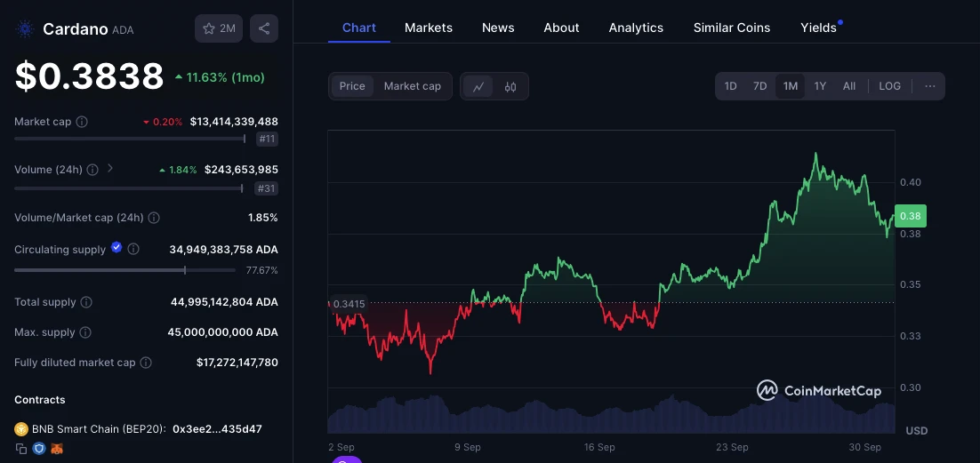Screen dimensions: 980x463
Task: Open the chart more options menu
Action: (930, 86)
